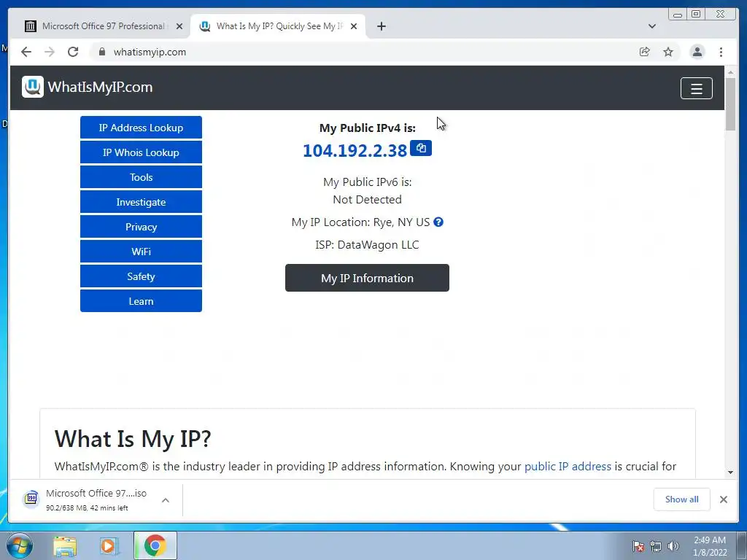Image resolution: width=747 pixels, height=560 pixels.
Task: Open the Investigate section
Action: point(141,202)
